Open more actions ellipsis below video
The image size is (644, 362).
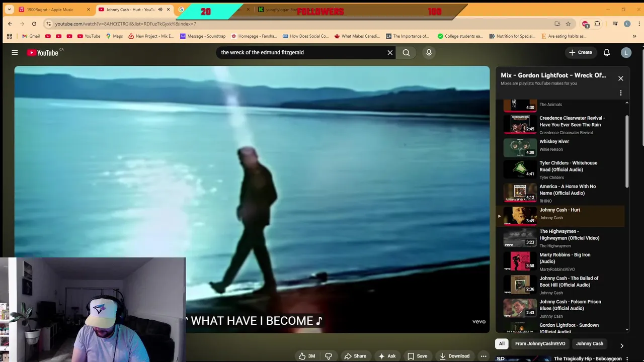point(484,356)
